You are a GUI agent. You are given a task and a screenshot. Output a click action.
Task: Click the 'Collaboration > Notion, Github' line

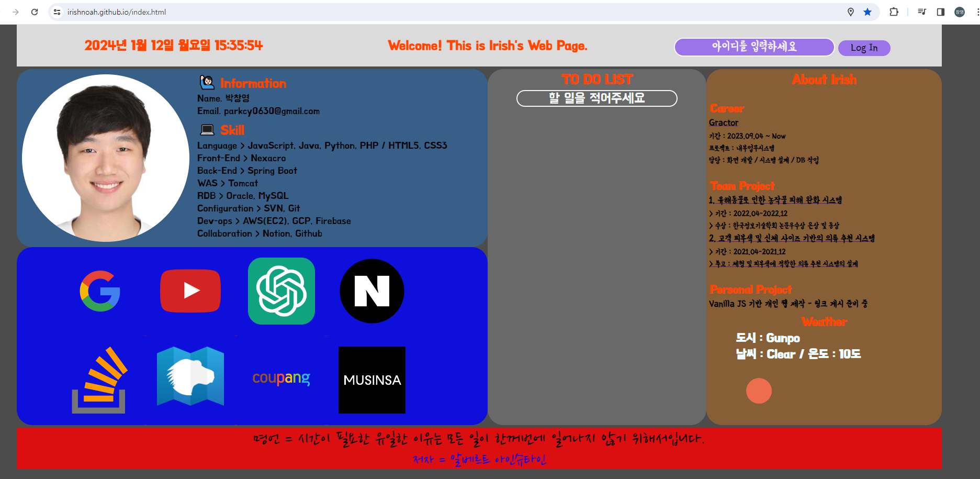point(260,233)
